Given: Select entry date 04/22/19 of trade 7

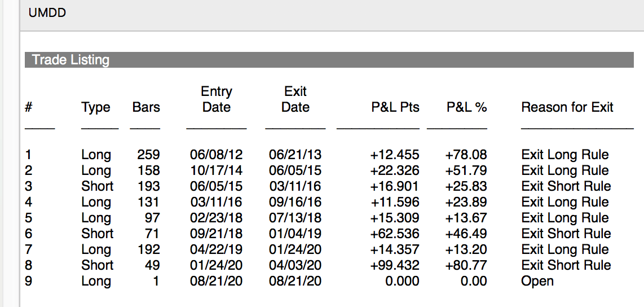Looking at the screenshot, I should coord(217,249).
